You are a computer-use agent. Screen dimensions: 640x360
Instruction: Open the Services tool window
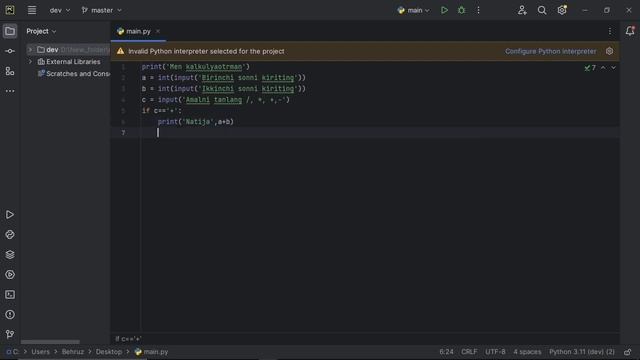coord(10,275)
